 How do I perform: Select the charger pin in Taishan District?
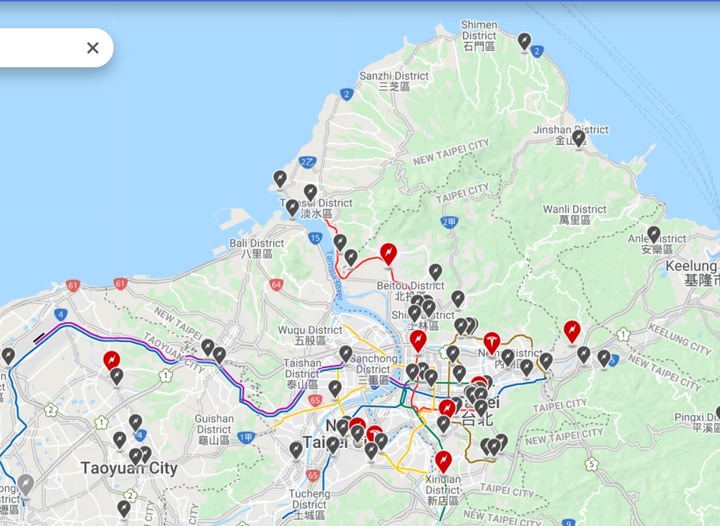(x=335, y=389)
